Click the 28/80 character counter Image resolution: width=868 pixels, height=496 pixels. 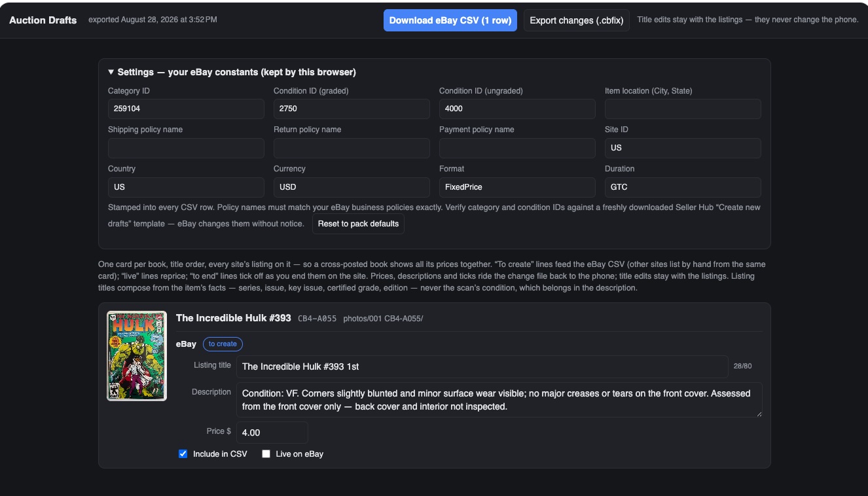point(742,366)
